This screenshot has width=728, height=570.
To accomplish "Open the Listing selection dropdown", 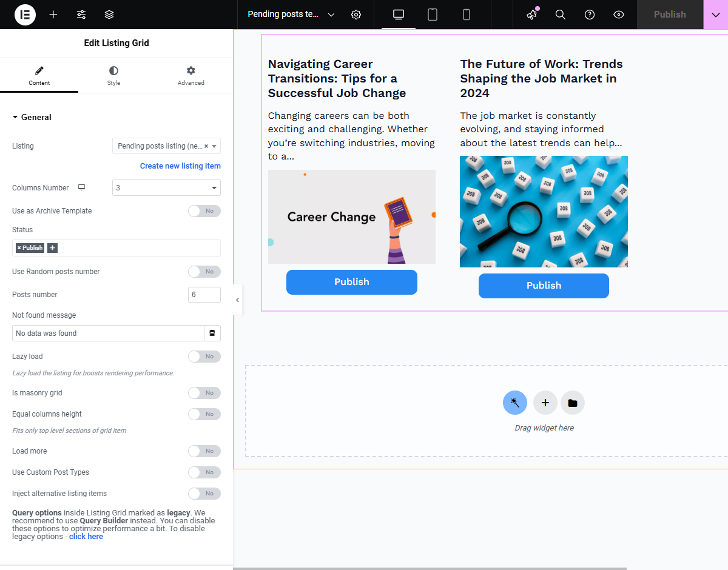I will pos(166,146).
